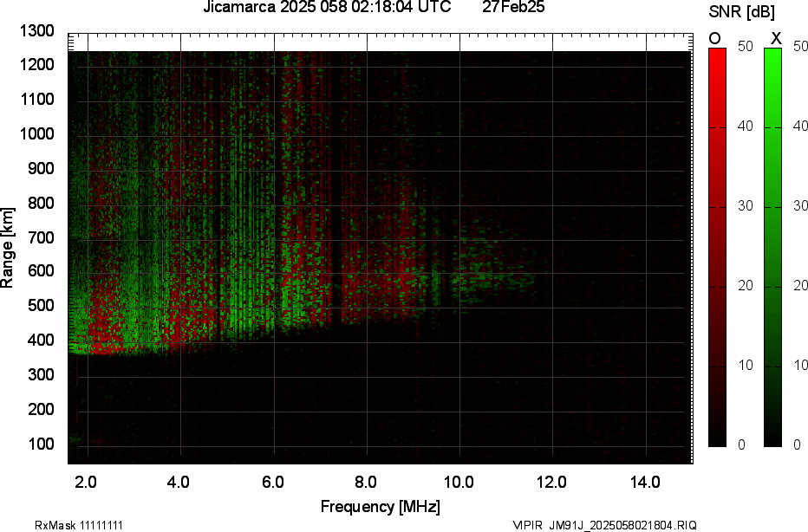808x532 pixels.
Task: Click the 'VIPIR JM91J_2025058021804.RIQ' filename text
Action: click(x=605, y=525)
